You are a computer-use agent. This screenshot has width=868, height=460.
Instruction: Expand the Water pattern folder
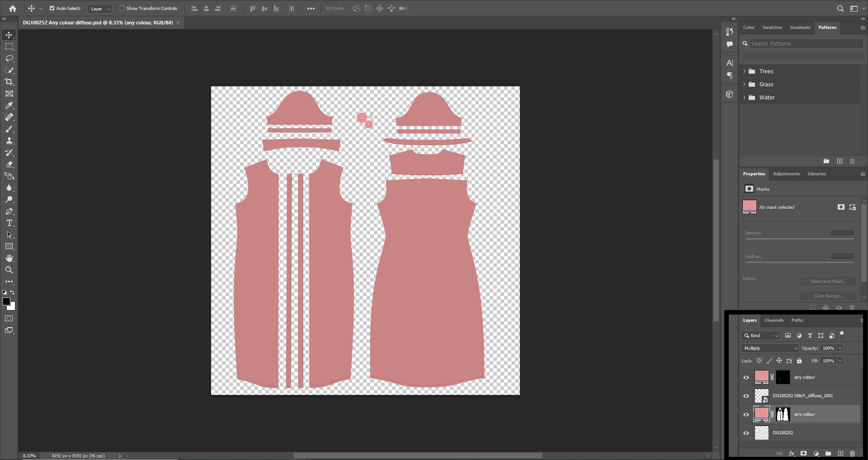[744, 98]
